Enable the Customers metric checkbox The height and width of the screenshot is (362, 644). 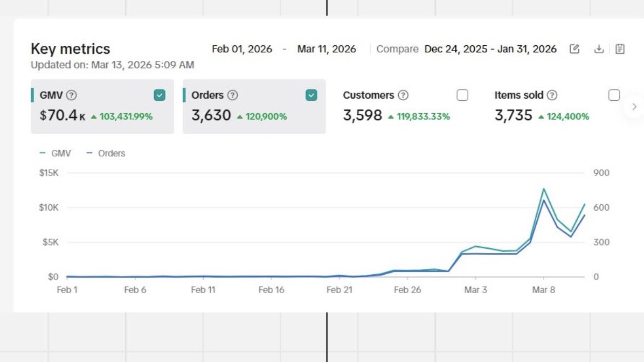[x=462, y=95]
